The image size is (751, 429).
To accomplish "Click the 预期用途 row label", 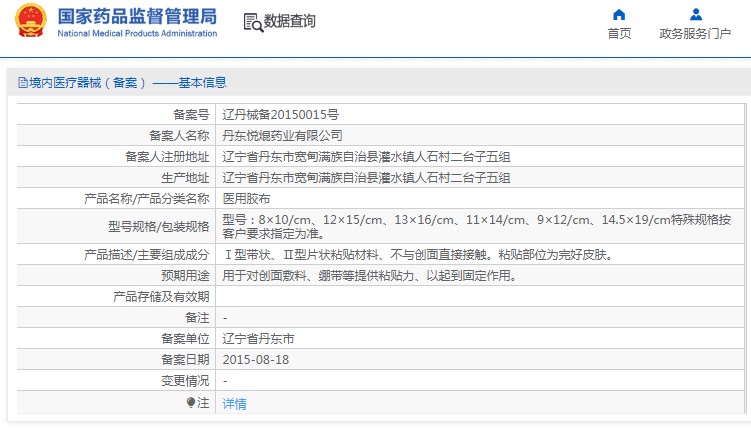I will click(185, 276).
